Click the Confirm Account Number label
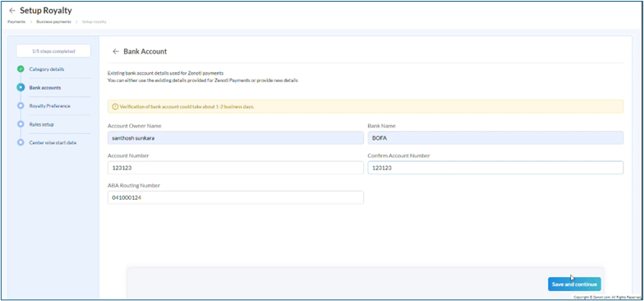Viewport: 644px width, 301px height. [x=399, y=156]
